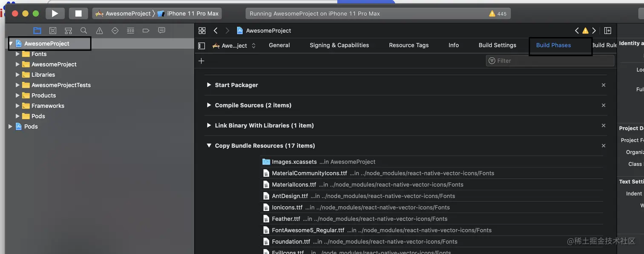Expand the Pods folder under AwesomeProject
644x254 pixels.
(17, 116)
